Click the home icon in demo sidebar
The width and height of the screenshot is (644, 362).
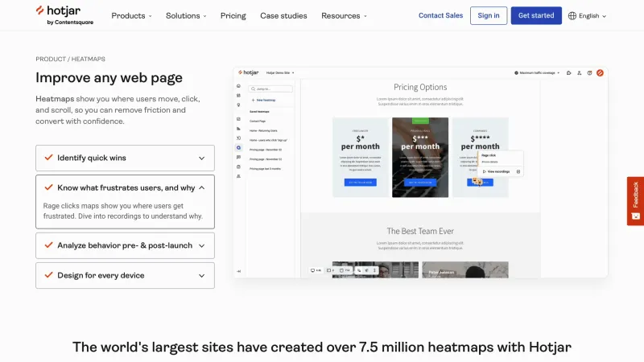click(238, 86)
